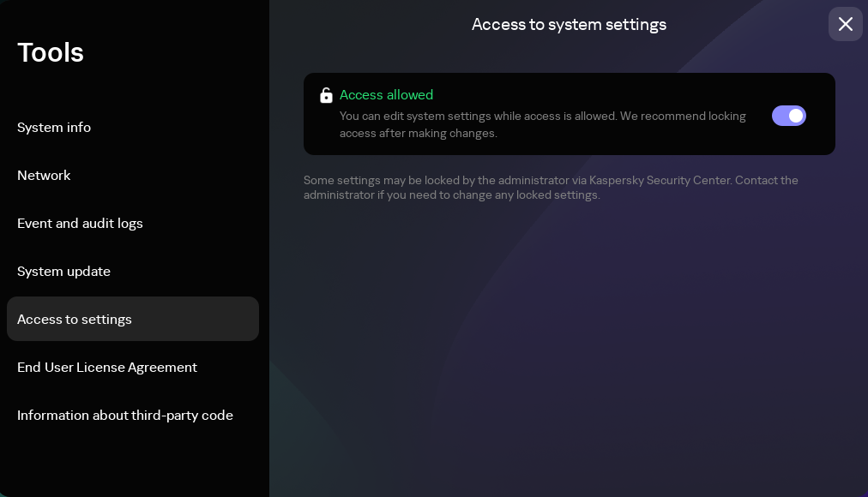View Information about third-party code
Screen dimensions: 868x497
tap(125, 415)
